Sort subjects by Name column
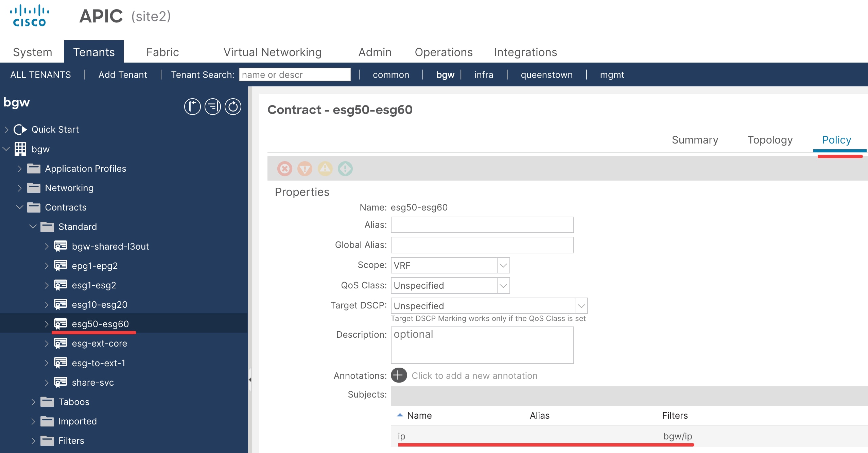 [419, 416]
